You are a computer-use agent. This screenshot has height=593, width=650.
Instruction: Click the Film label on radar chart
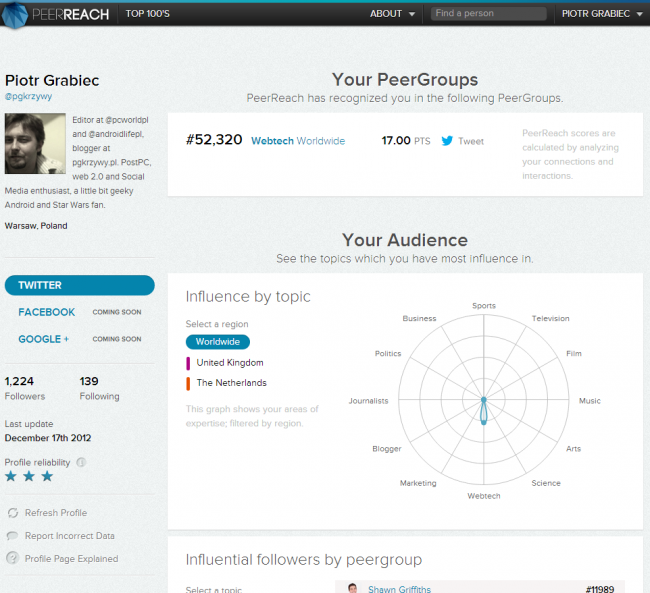point(574,353)
